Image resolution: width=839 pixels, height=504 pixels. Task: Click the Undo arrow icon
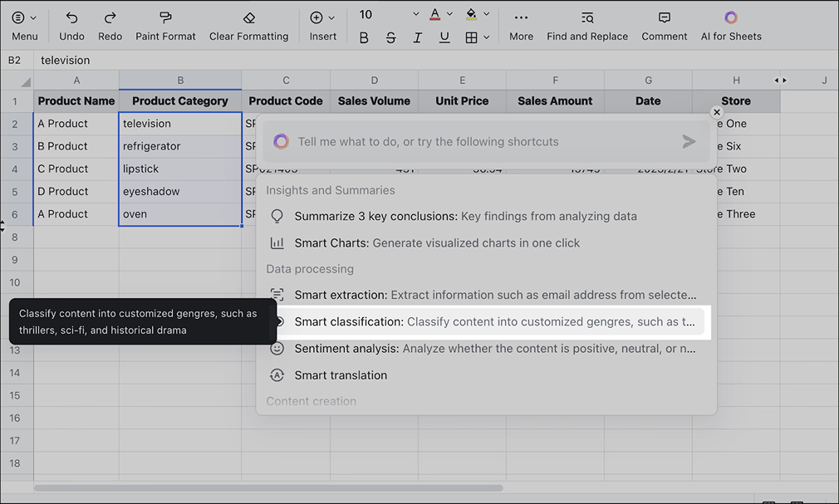click(71, 17)
